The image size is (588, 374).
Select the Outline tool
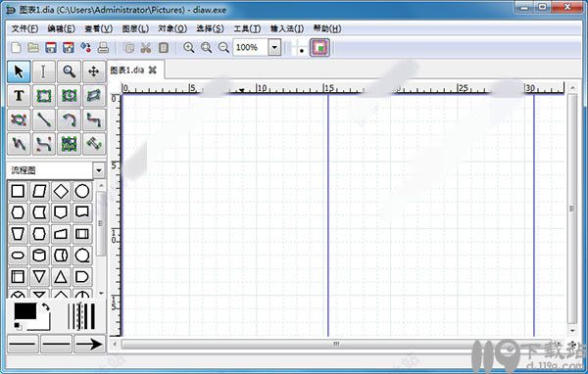94,144
